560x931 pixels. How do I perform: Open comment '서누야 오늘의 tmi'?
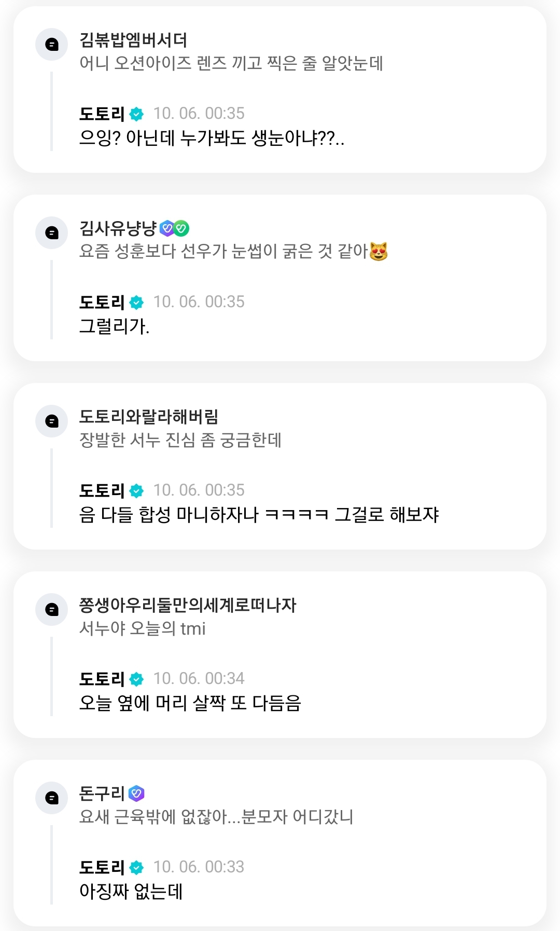(143, 628)
